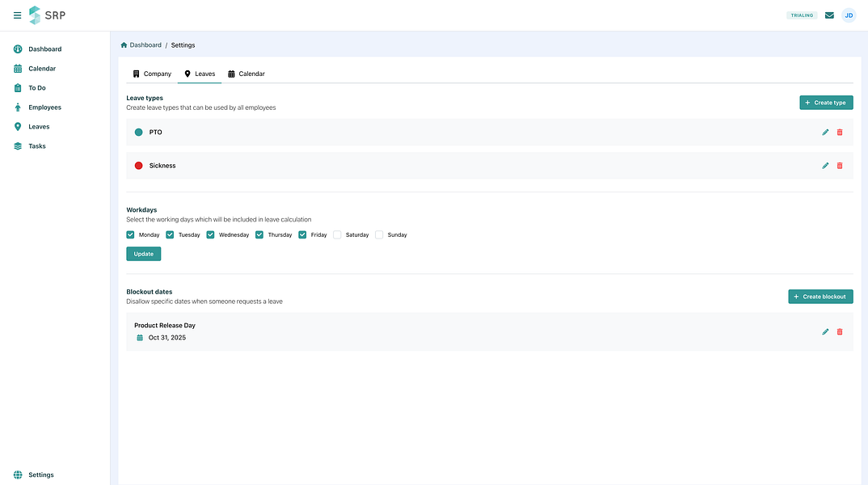This screenshot has width=868, height=485.
Task: Open Calendar from the sidebar
Action: click(x=35, y=69)
